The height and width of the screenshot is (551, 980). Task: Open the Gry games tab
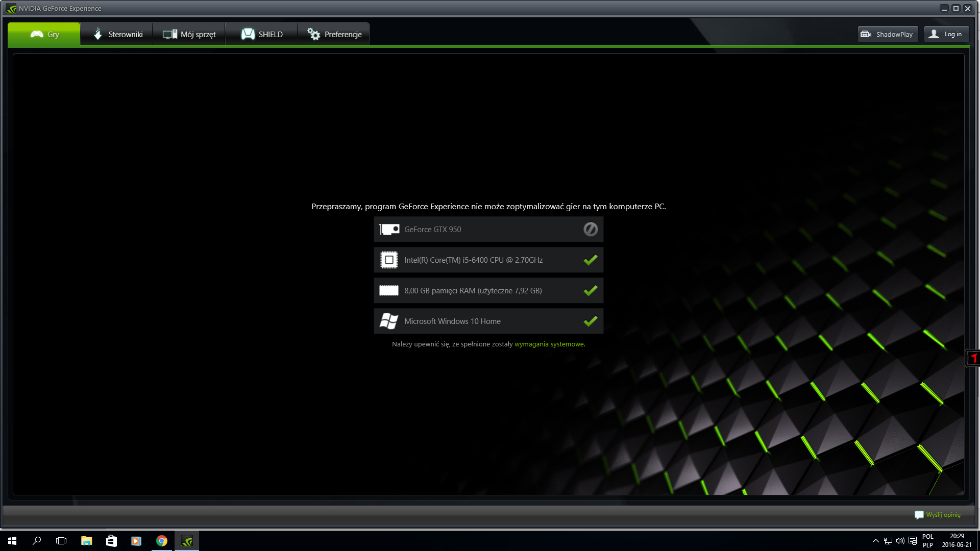click(44, 34)
